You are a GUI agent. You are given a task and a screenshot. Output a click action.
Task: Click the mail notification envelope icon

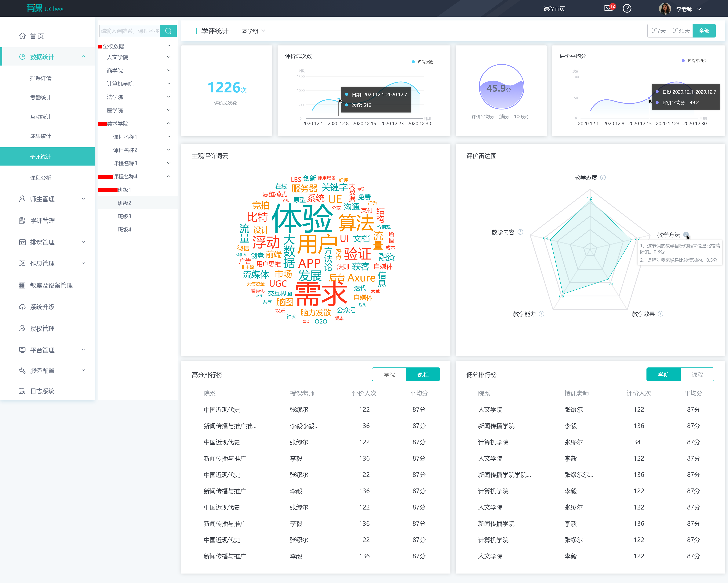(608, 9)
